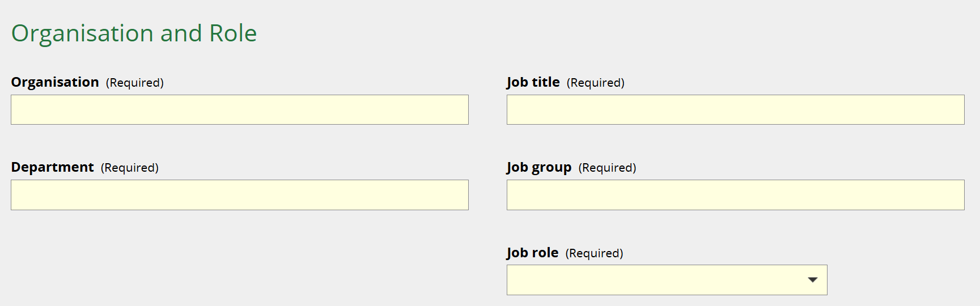The width and height of the screenshot is (980, 306).
Task: Click the bold Organisation field label
Action: point(55,83)
